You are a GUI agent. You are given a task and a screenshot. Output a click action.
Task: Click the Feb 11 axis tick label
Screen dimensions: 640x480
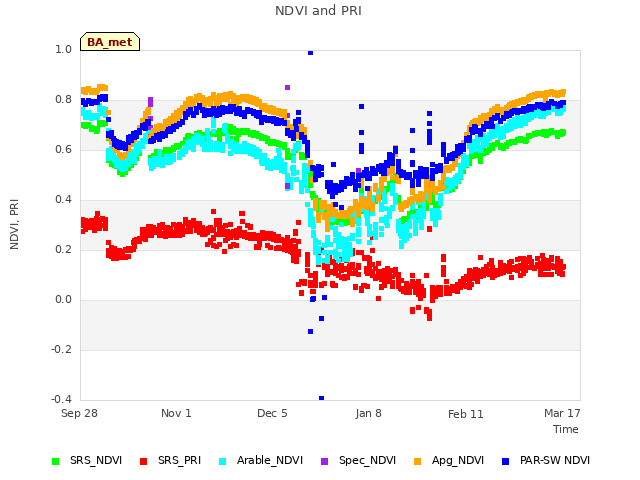(x=465, y=414)
